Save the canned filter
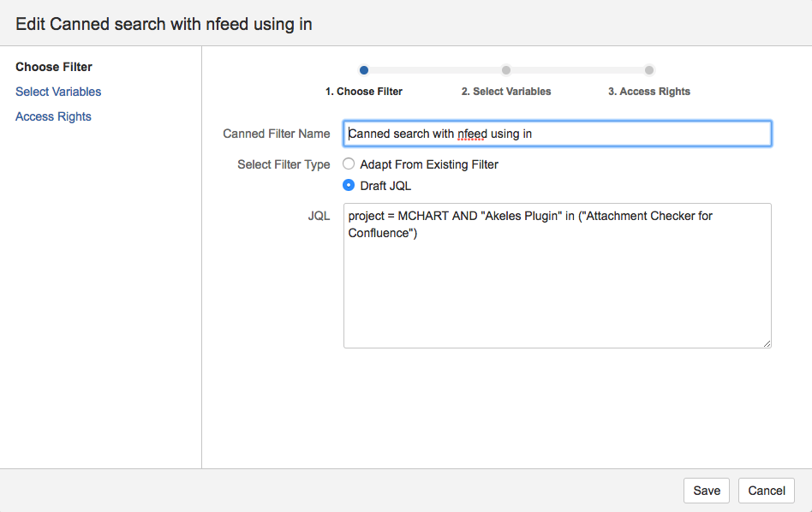The width and height of the screenshot is (812, 512). click(x=707, y=491)
